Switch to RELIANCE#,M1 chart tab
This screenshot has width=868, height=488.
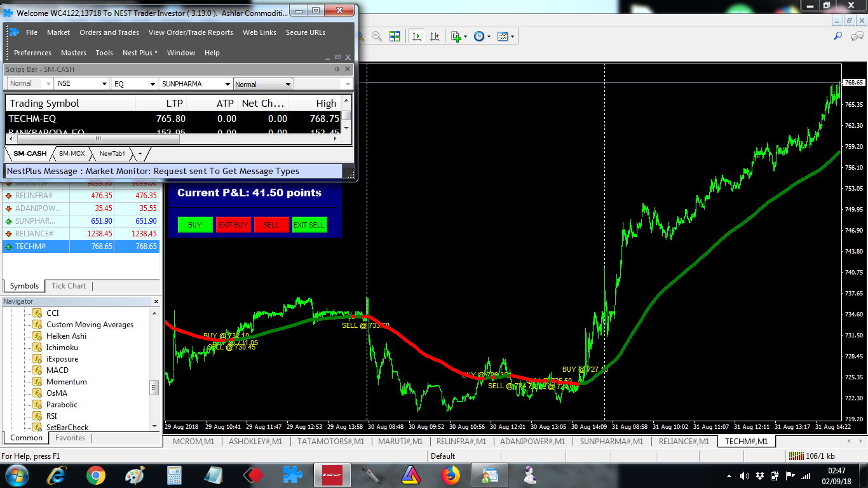685,441
